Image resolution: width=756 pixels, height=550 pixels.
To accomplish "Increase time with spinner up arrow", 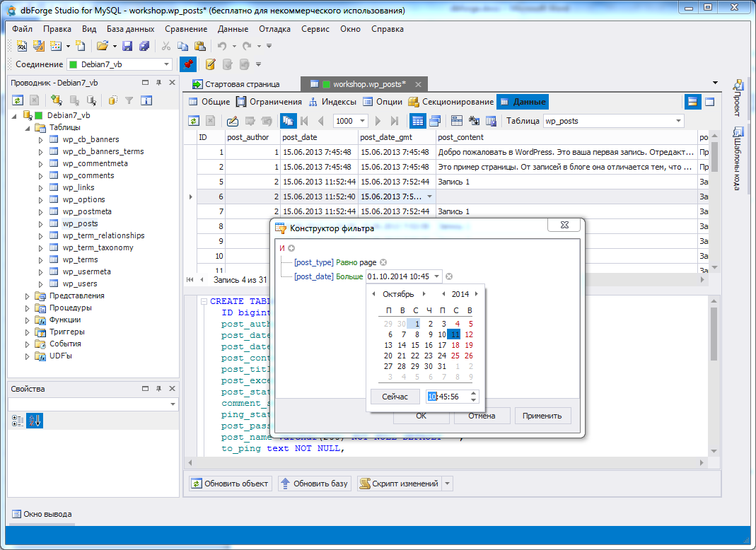I will tap(473, 393).
